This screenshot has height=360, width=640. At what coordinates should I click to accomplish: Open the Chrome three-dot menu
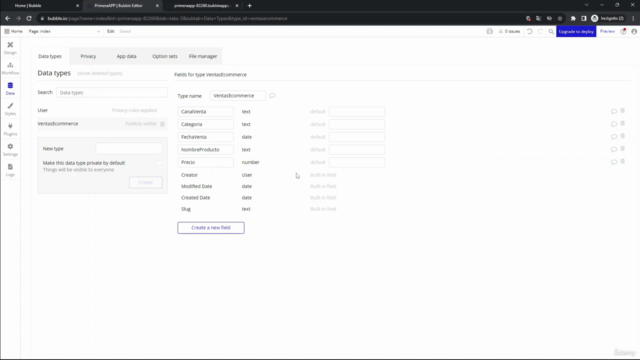pyautogui.click(x=633, y=18)
